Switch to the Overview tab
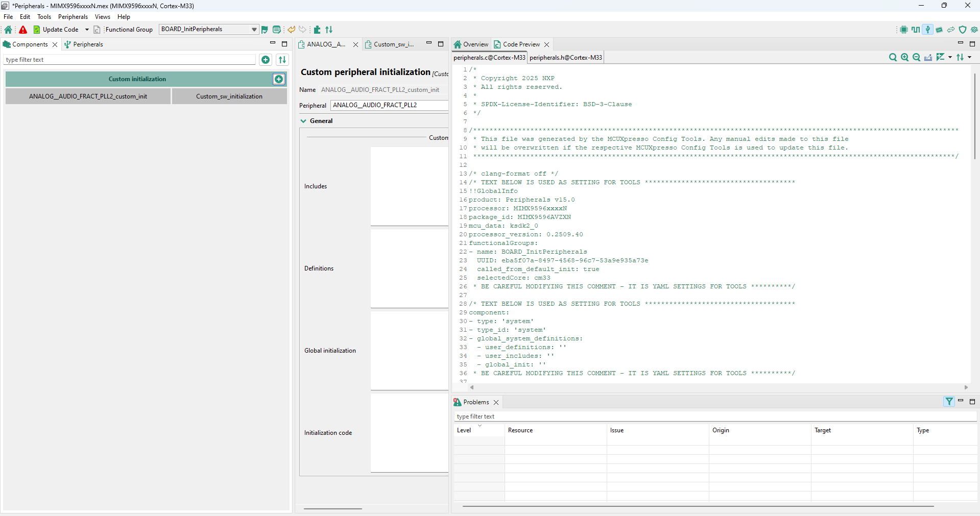Image resolution: width=980 pixels, height=516 pixels. [471, 44]
